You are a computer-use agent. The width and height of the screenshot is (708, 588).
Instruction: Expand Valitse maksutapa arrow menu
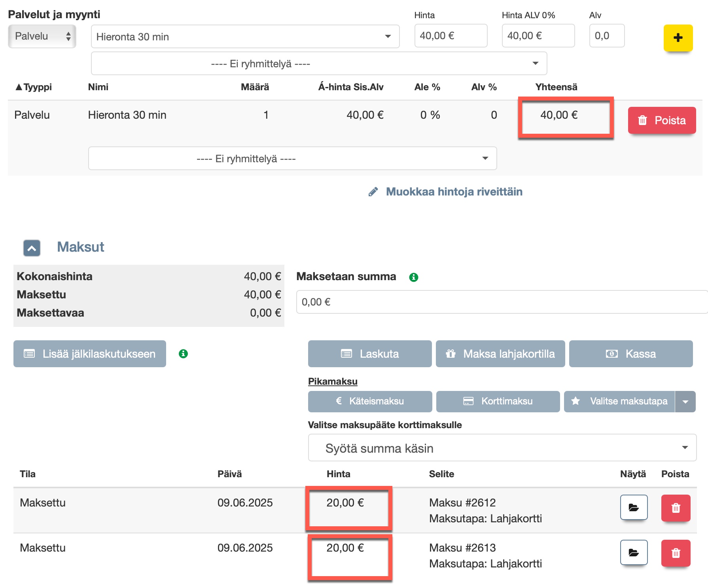685,402
